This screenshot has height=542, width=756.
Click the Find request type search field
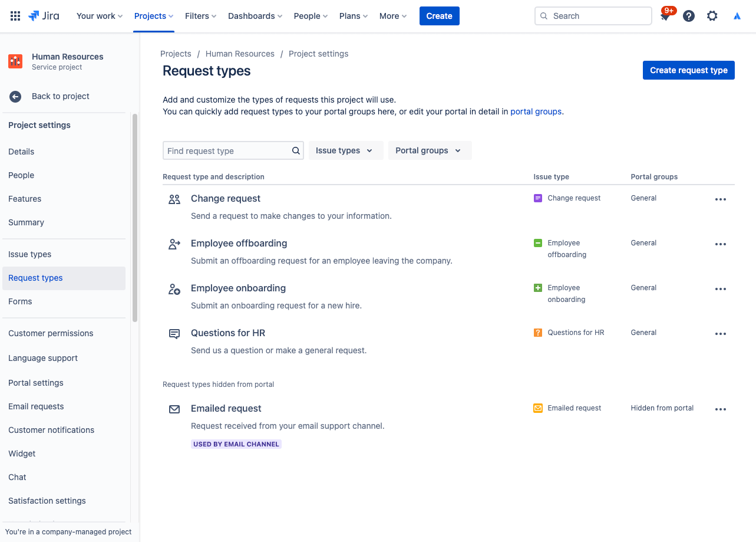227,150
